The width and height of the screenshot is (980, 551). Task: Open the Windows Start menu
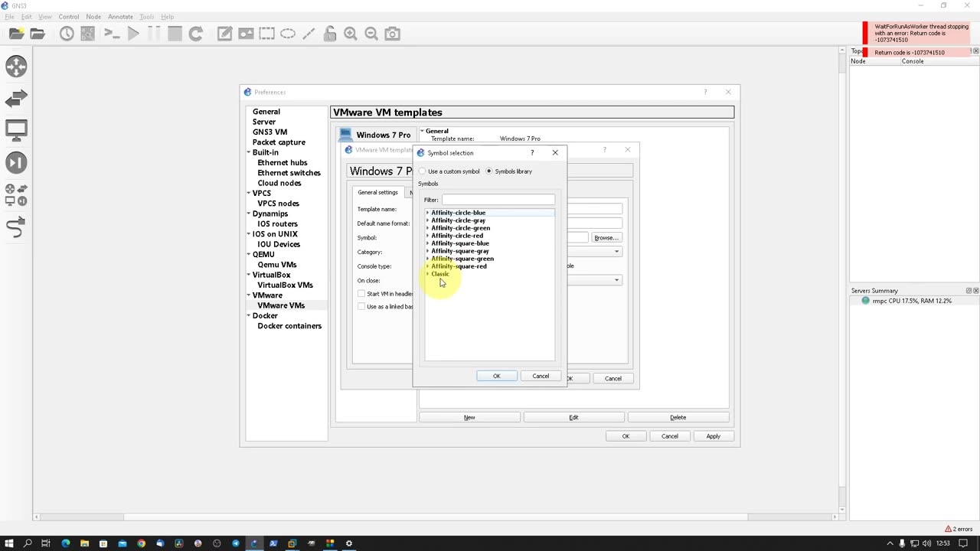(9, 543)
